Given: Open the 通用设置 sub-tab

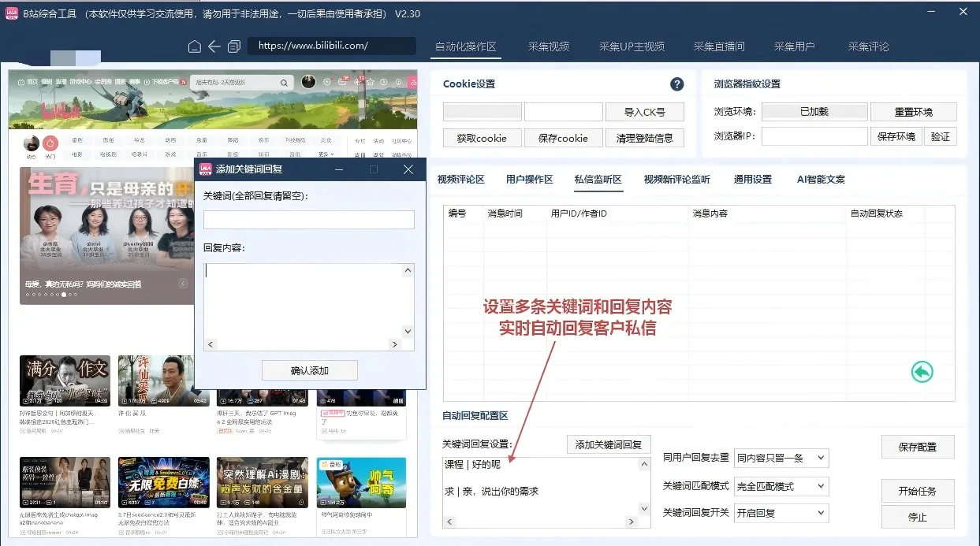Looking at the screenshot, I should pos(753,180).
